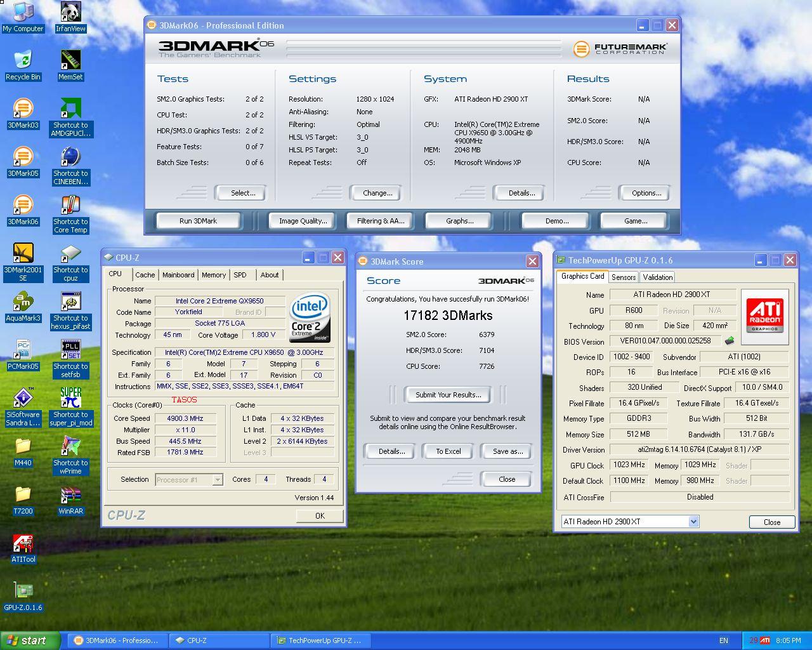The image size is (812, 650).
Task: Open the super_pi_mod shortcut icon
Action: 70,407
